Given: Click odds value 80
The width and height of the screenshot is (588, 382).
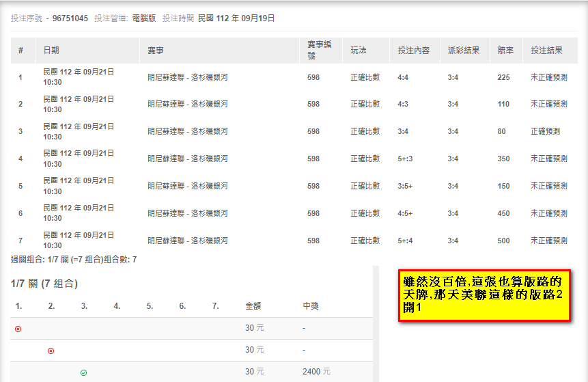Looking at the screenshot, I should [x=501, y=131].
